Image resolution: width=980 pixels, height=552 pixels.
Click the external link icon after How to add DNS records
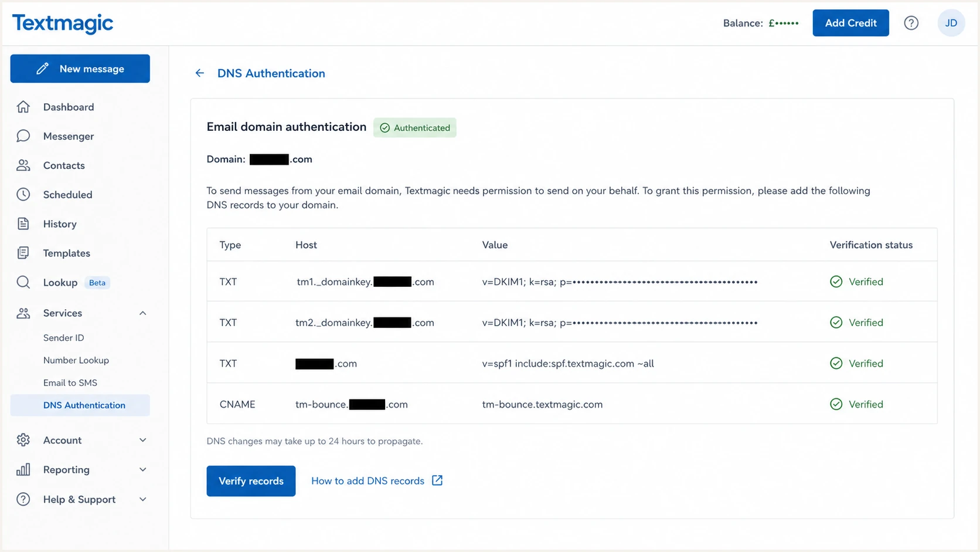(x=437, y=480)
